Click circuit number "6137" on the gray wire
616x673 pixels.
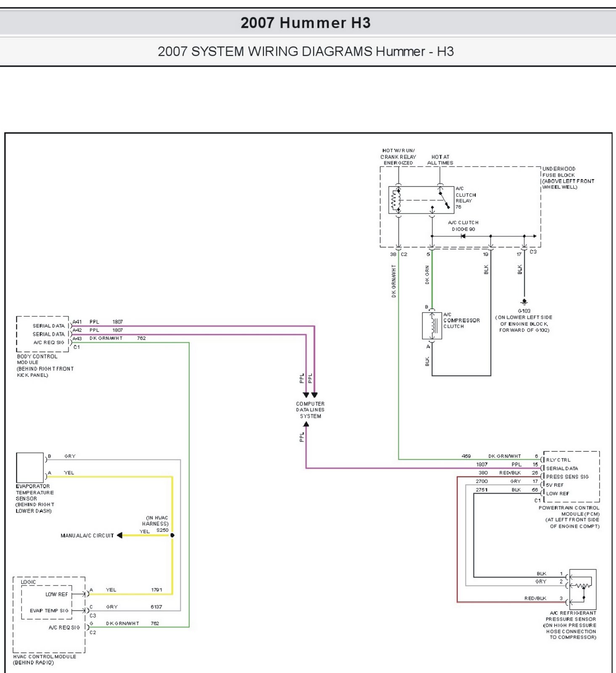point(156,607)
